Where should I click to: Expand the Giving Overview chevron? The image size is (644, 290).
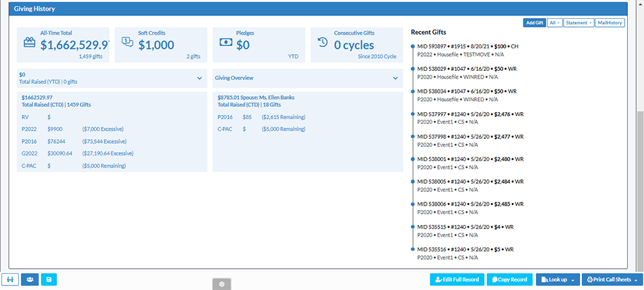[395, 78]
